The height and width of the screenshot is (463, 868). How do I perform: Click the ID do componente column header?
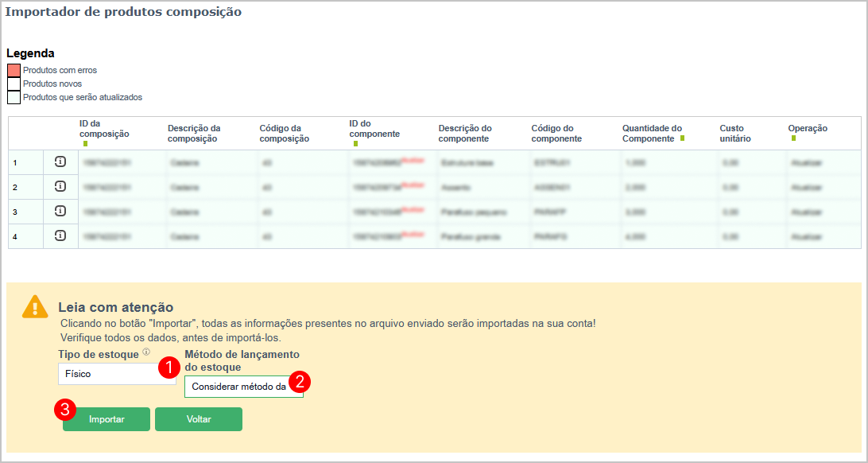pyautogui.click(x=374, y=128)
